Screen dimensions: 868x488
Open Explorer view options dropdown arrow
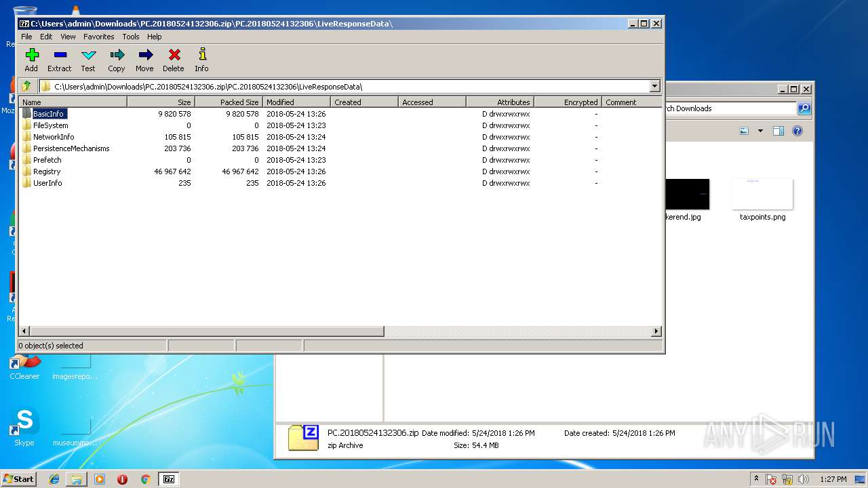coord(760,131)
